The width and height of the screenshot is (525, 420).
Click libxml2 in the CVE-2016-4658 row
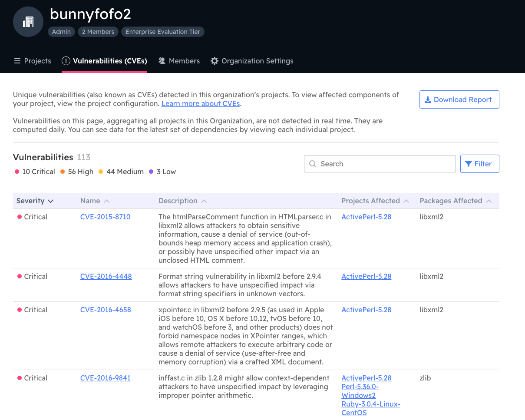click(x=432, y=310)
